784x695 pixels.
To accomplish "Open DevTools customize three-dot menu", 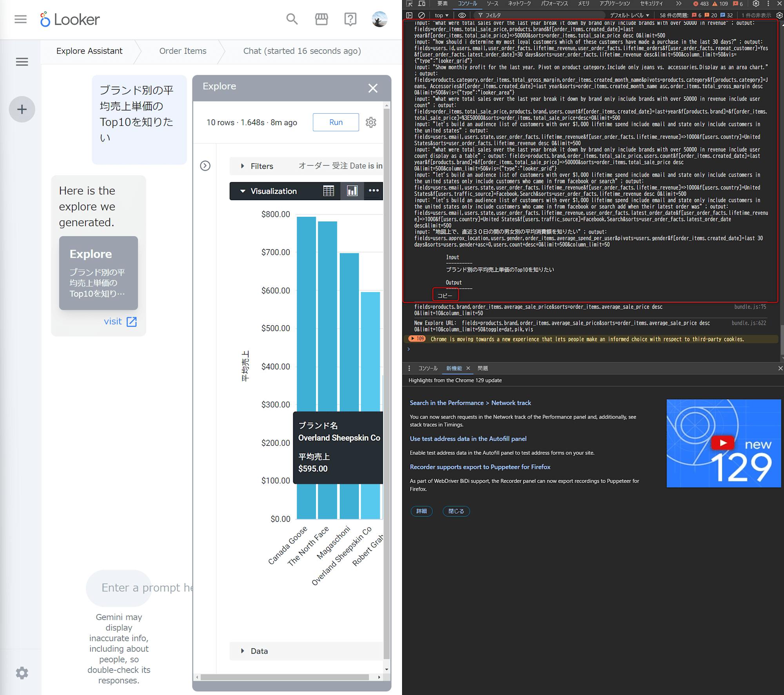I will [768, 4].
